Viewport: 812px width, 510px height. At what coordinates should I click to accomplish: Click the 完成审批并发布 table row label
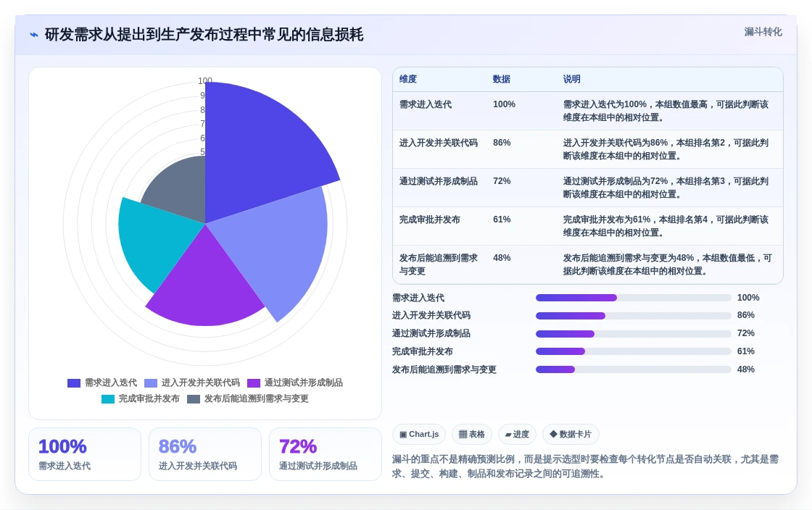(x=430, y=220)
